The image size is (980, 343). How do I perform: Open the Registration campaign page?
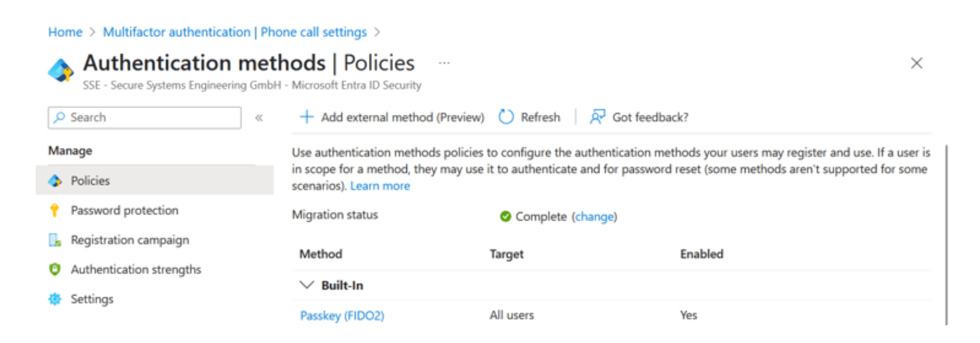point(130,240)
